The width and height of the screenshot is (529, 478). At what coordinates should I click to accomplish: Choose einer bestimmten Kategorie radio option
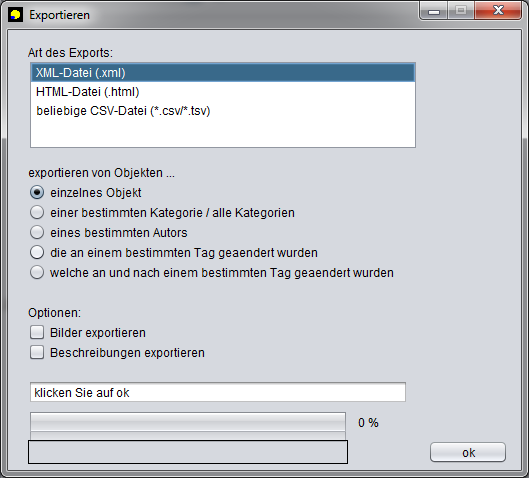click(x=37, y=213)
